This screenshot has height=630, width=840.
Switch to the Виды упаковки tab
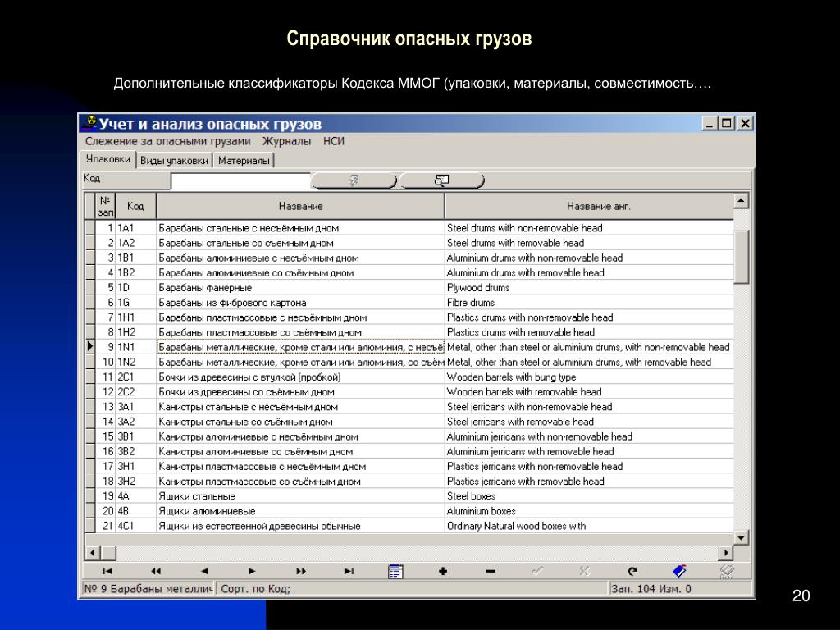tap(174, 160)
